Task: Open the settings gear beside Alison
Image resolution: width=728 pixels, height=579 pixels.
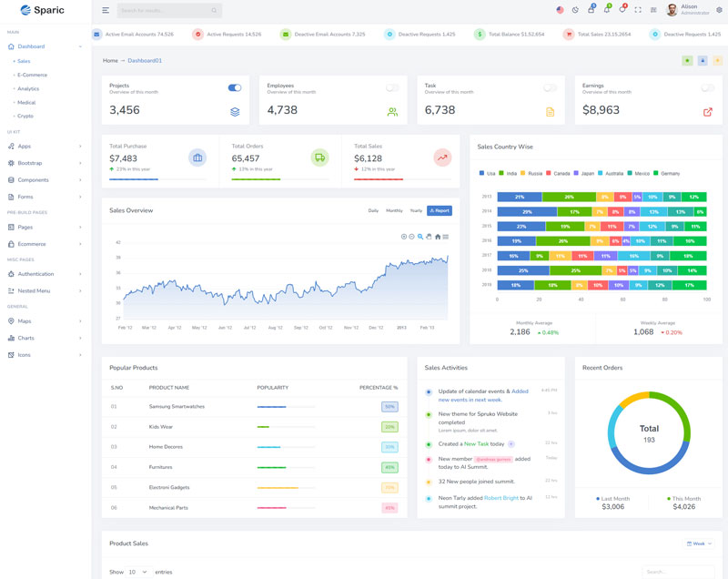Action: pos(719,10)
